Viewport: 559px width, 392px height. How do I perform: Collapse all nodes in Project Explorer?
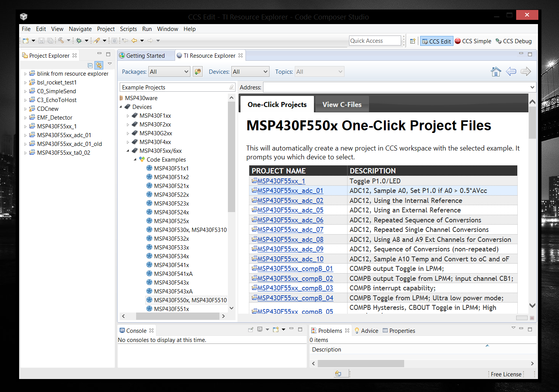[x=90, y=65]
